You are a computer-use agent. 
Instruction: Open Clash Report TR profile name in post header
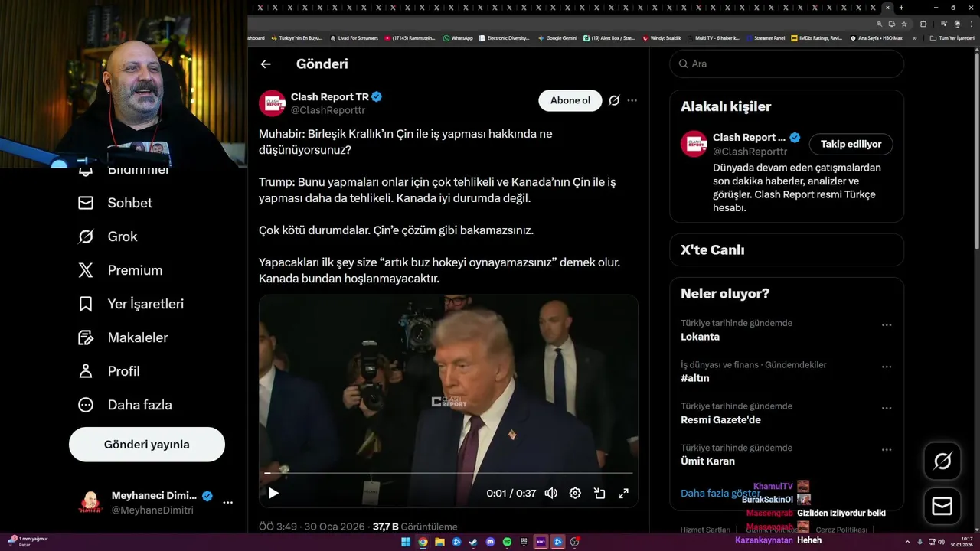[330, 97]
